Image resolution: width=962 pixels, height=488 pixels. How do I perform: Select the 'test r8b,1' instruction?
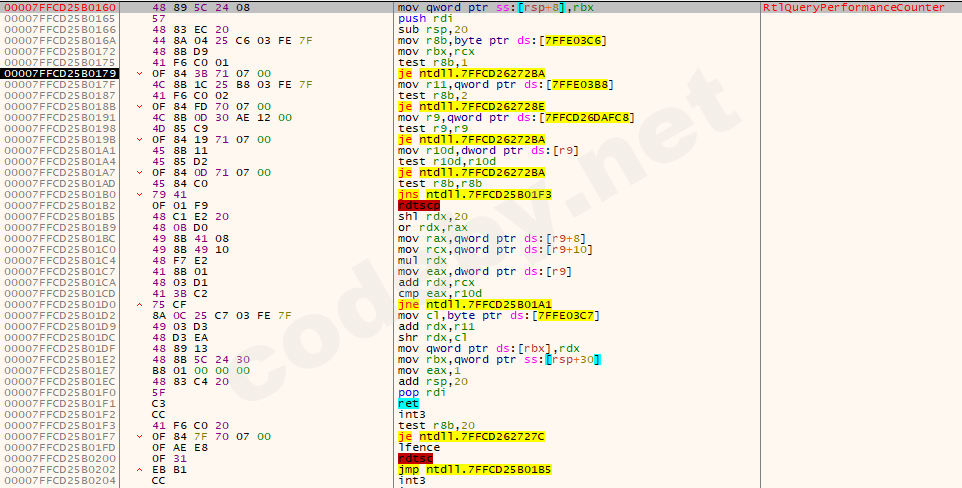[x=431, y=63]
